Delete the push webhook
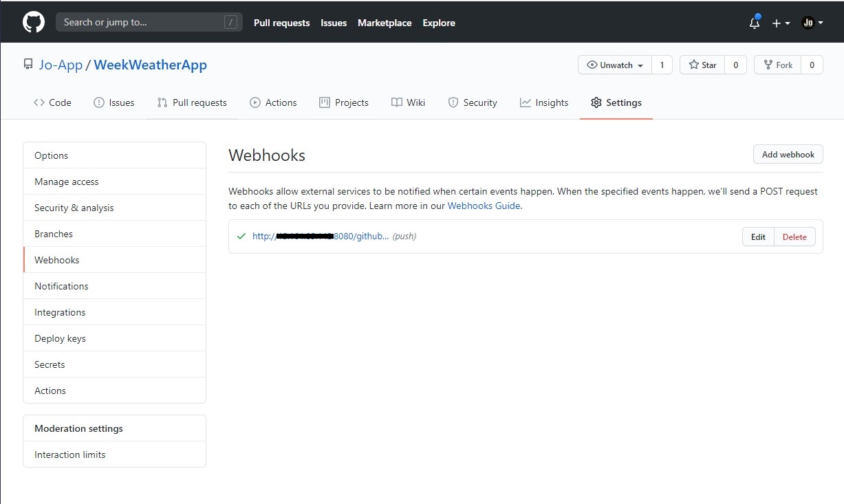 [x=794, y=237]
